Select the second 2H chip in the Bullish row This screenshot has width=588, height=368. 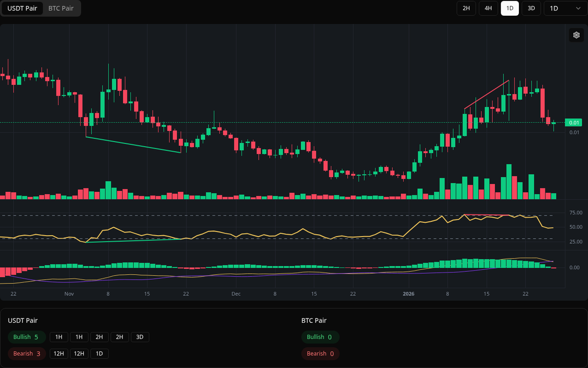(120, 337)
